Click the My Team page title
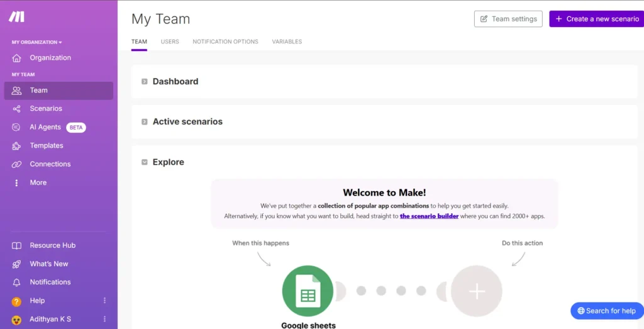Image resolution: width=644 pixels, height=329 pixels. (160, 19)
